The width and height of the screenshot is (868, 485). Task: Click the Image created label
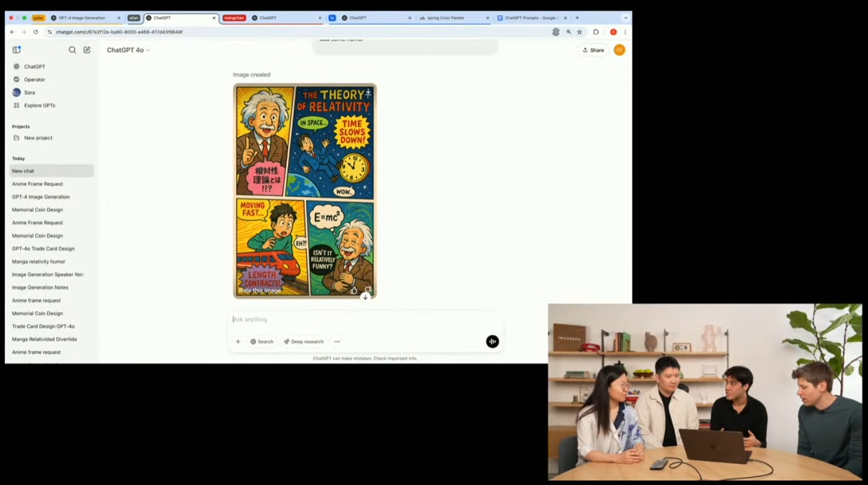coord(252,75)
